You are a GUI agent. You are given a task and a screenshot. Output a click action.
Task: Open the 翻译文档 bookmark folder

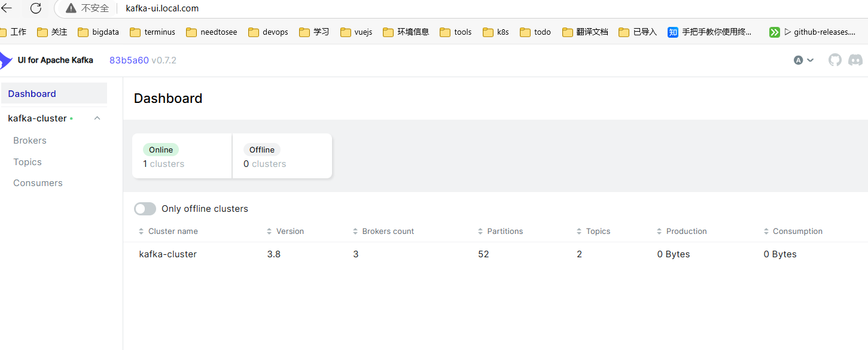pos(585,32)
